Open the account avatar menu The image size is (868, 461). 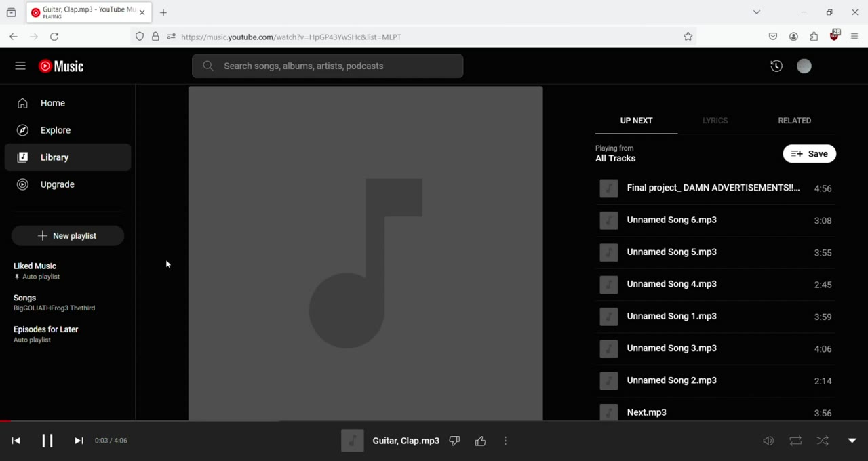(x=804, y=66)
